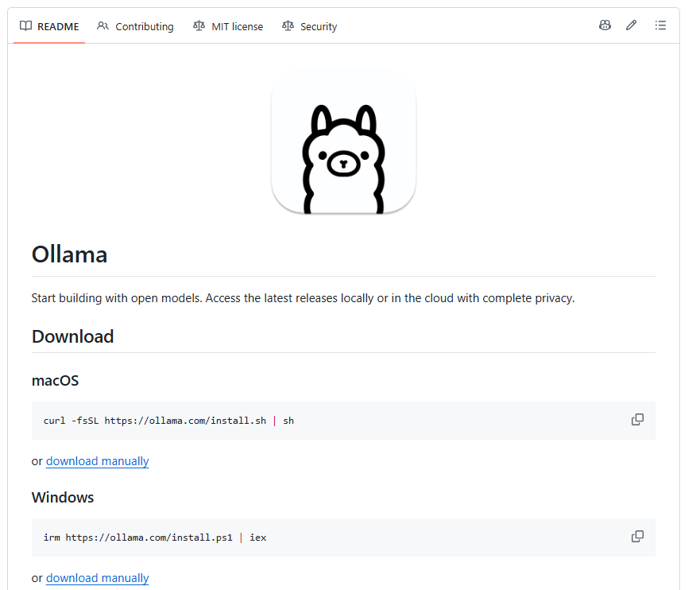
Task: Click the macOS download manually link
Action: point(97,461)
